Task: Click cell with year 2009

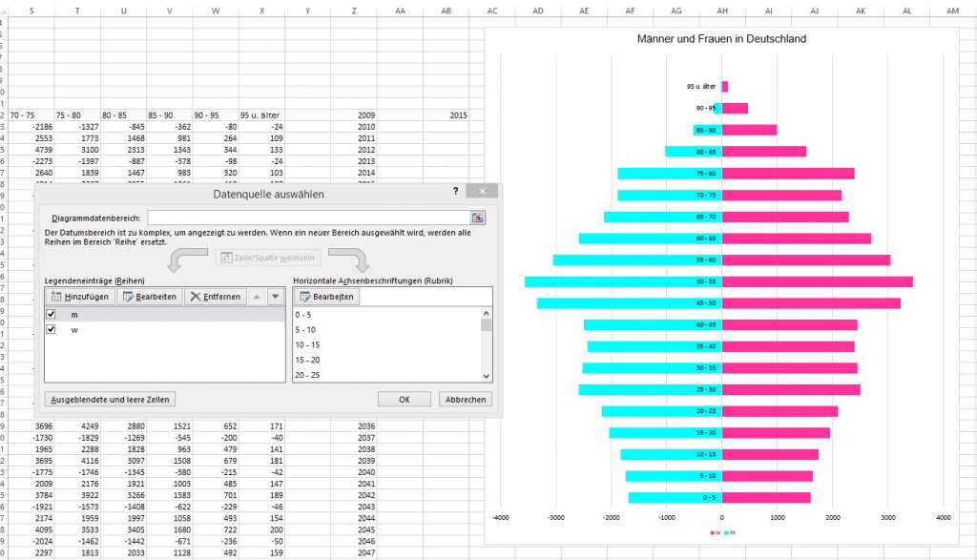Action: click(354, 115)
